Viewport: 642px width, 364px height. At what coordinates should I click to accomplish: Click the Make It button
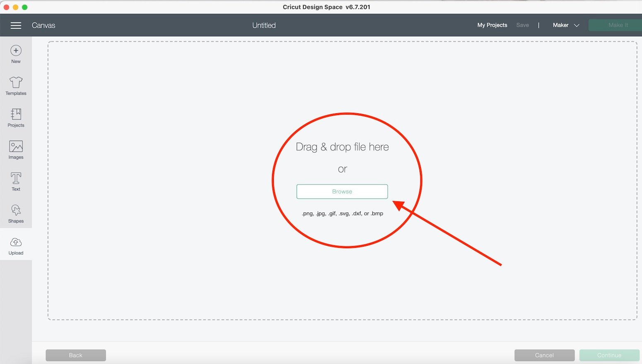(616, 25)
